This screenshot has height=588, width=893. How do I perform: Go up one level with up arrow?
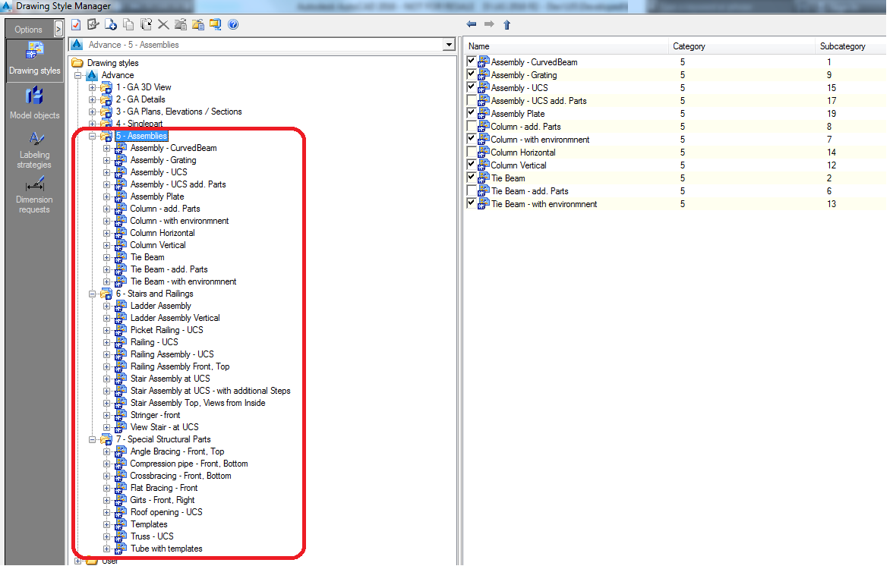(507, 24)
